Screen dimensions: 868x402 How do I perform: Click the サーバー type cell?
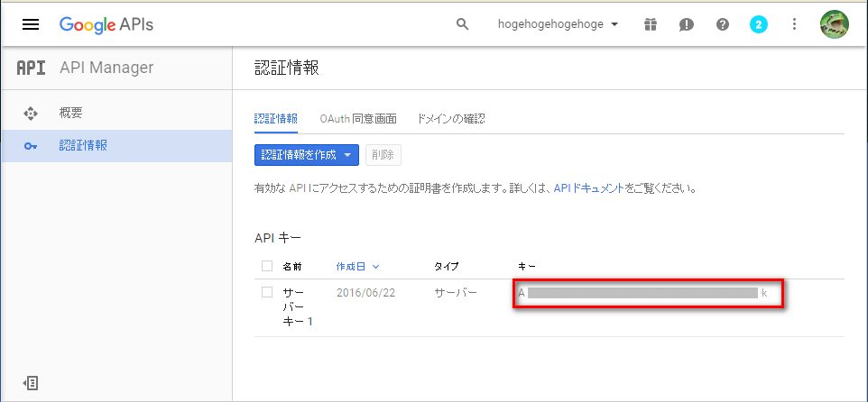pos(455,293)
